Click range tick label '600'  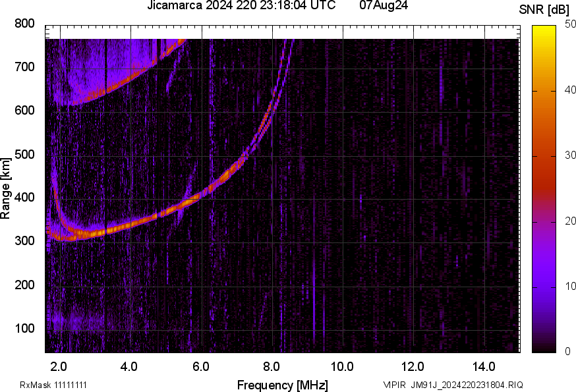tap(24, 110)
